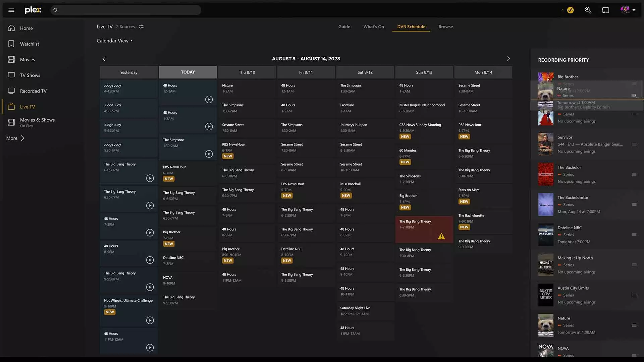
Task: Switch to the Guide tab
Action: pyautogui.click(x=344, y=26)
